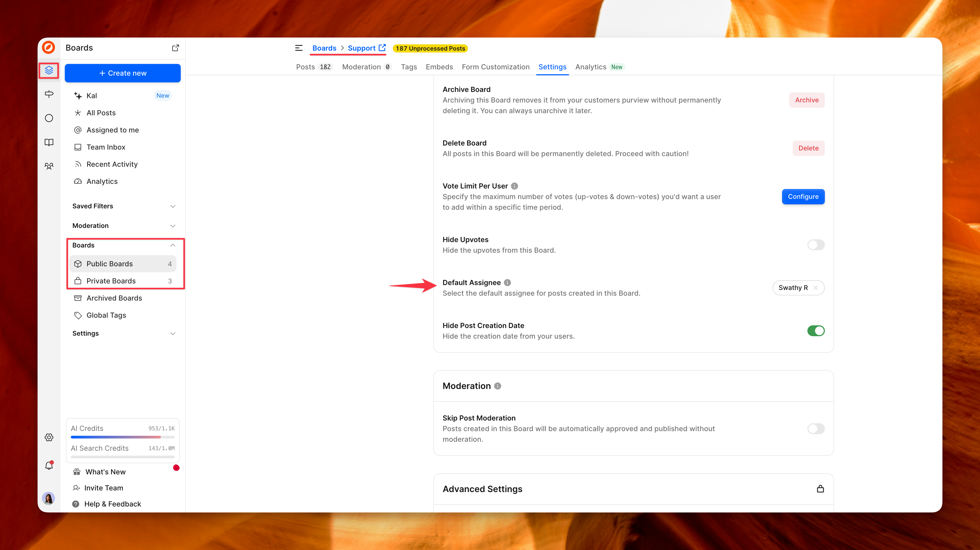
Task: Click AI Search Credits progress bar
Action: pyautogui.click(x=122, y=457)
